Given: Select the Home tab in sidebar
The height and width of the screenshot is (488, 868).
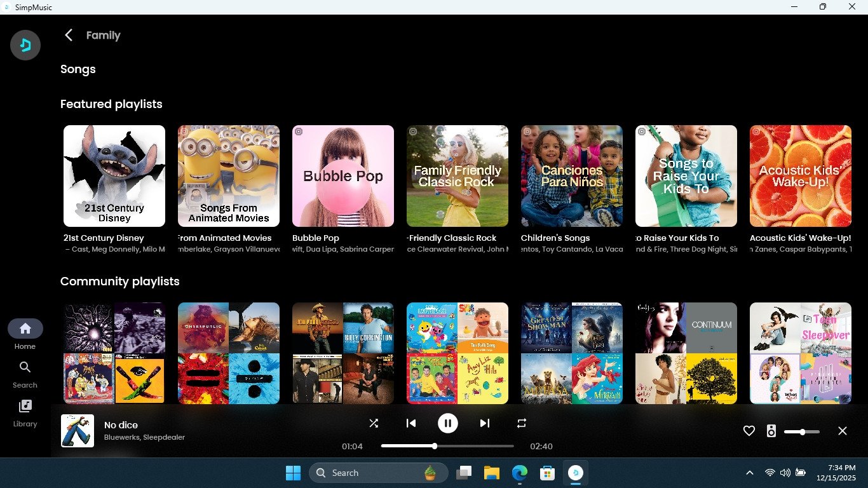Looking at the screenshot, I should click(25, 335).
